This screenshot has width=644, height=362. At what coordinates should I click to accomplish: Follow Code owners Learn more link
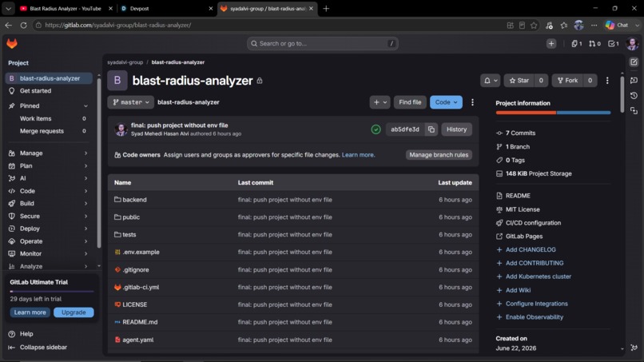(x=358, y=155)
